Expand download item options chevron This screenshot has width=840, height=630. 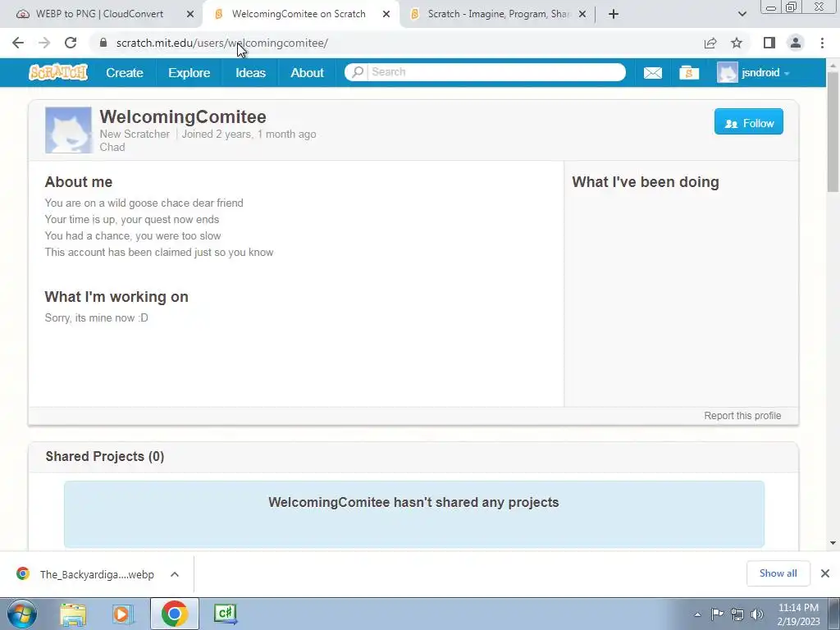tap(175, 574)
